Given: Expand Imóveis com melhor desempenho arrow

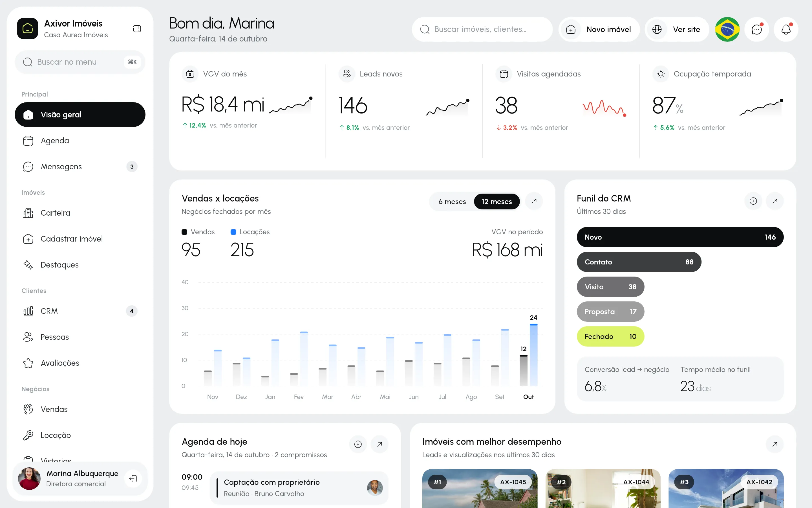Looking at the screenshot, I should tap(775, 444).
